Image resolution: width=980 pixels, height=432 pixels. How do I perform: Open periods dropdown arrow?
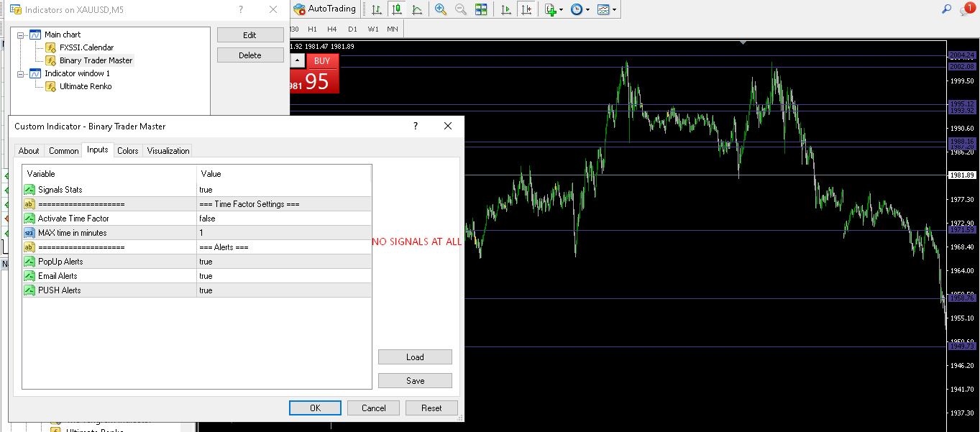click(x=587, y=10)
